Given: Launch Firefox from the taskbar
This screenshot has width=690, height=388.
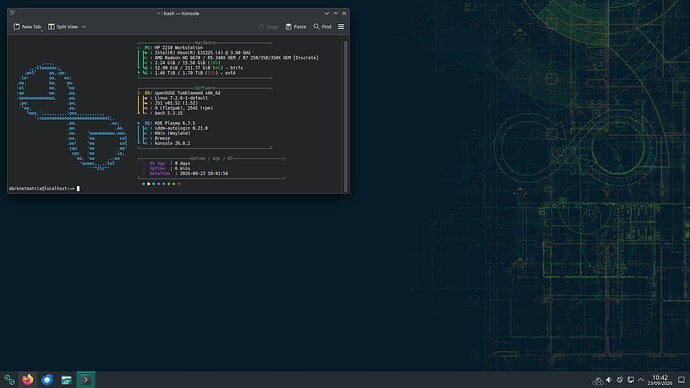Looking at the screenshot, I should [28, 380].
